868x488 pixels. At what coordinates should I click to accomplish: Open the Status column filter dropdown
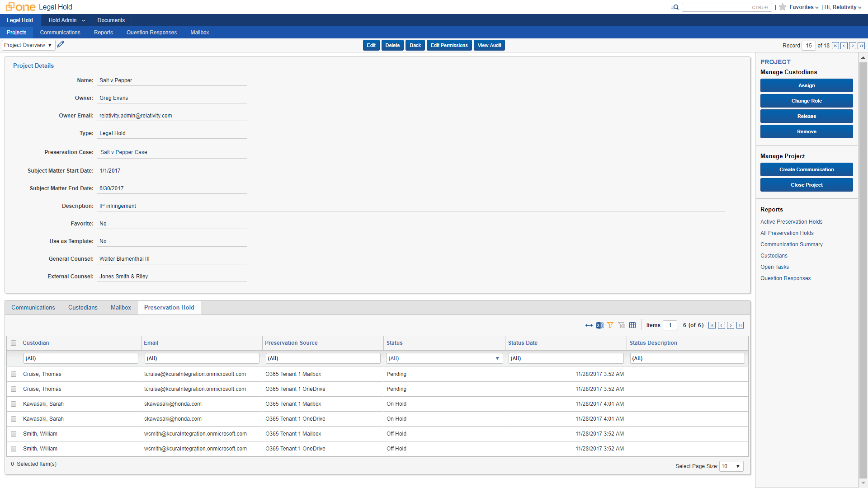[497, 358]
